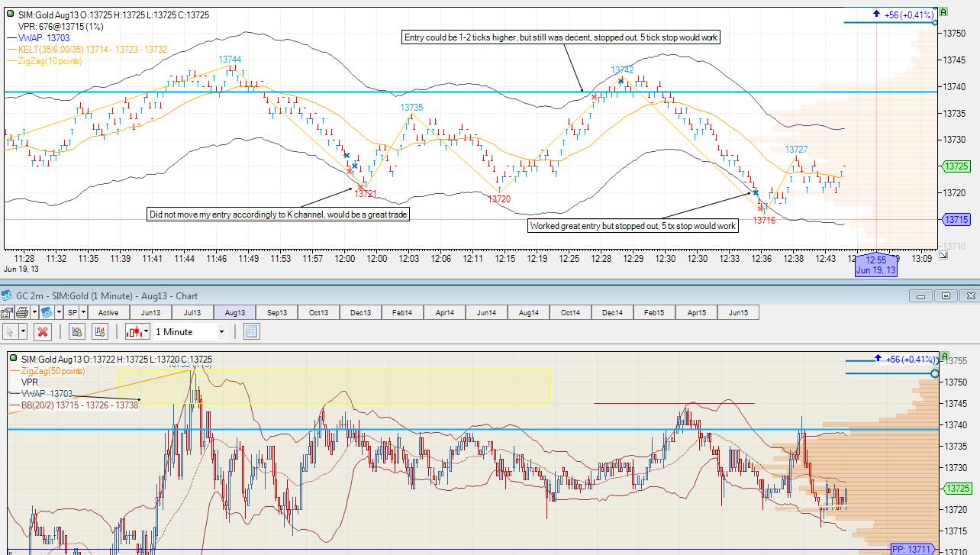This screenshot has height=555, width=980.
Task: Click the circle handle of the upper chart's measure line
Action: tap(935, 22)
